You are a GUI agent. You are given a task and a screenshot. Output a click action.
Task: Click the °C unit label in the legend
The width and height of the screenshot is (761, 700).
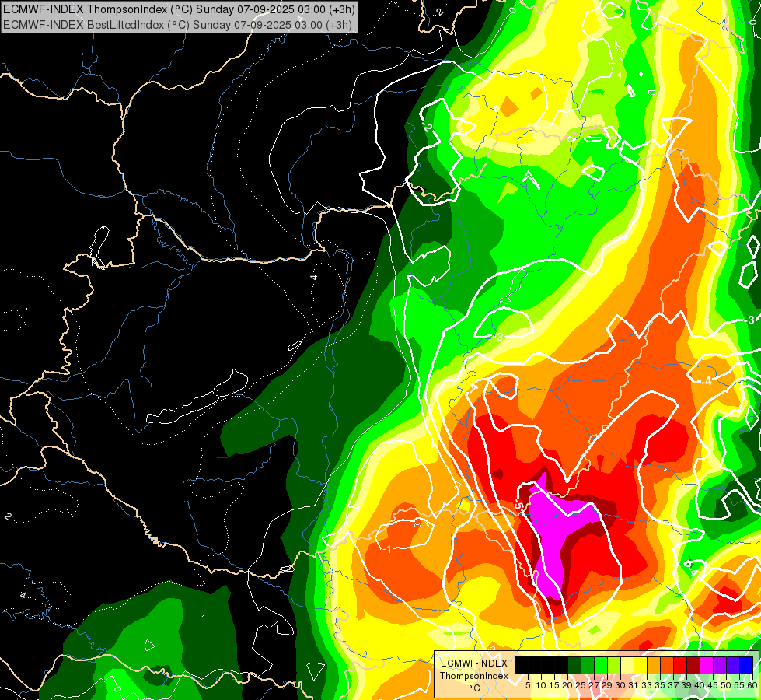(475, 688)
